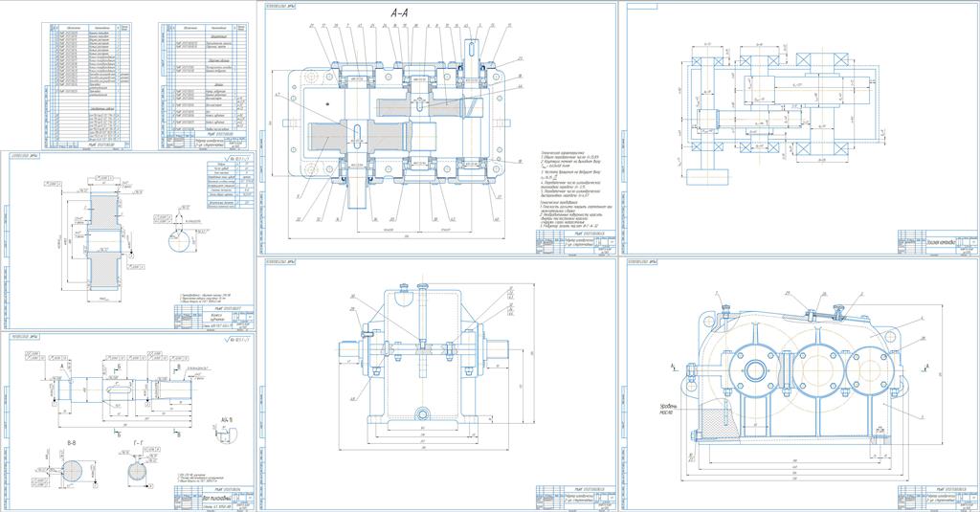980x512 pixels.
Task: Click the right specification table
Action: point(203,86)
